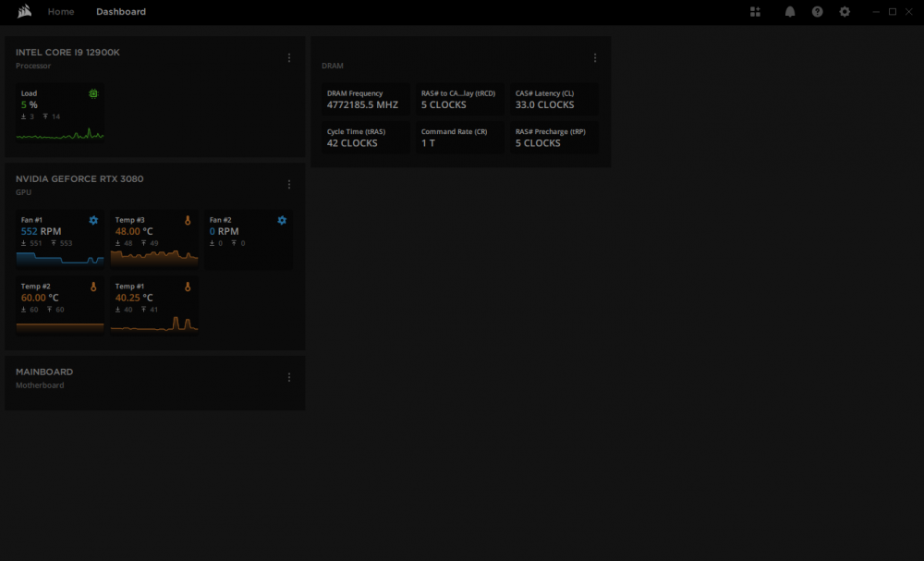Image resolution: width=924 pixels, height=561 pixels.
Task: Open the DRAM card options menu
Action: (x=594, y=57)
